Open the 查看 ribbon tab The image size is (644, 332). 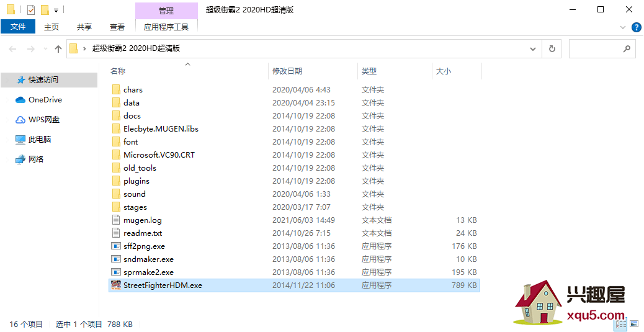coord(117,27)
